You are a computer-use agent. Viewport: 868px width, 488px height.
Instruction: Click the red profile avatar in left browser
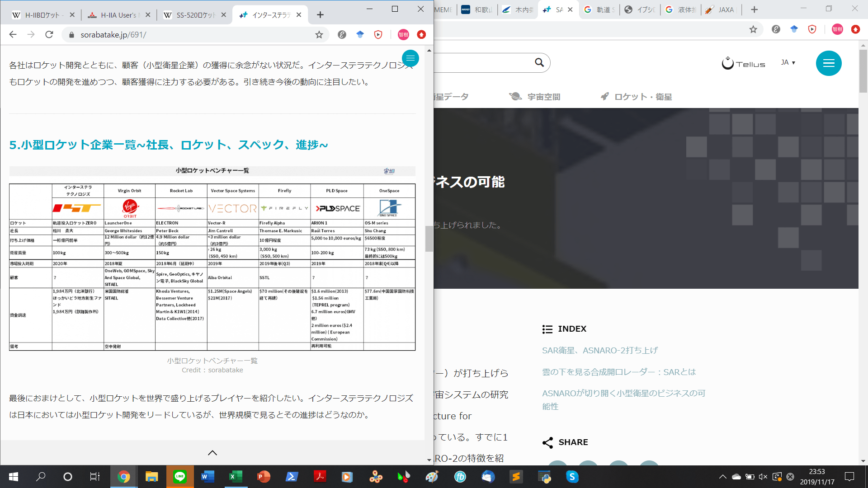pyautogui.click(x=403, y=34)
